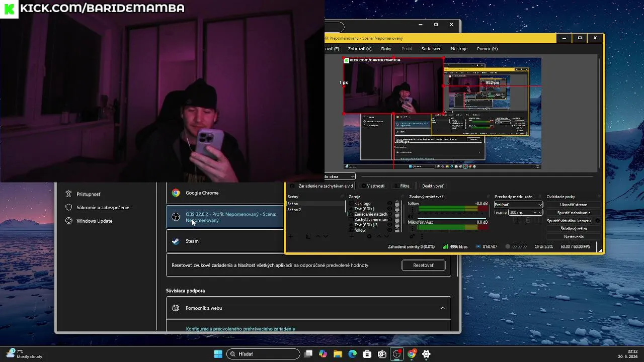Image resolution: width=644 pixels, height=362 pixels.
Task: Click Spustiť nahrávanie button
Action: point(574,213)
